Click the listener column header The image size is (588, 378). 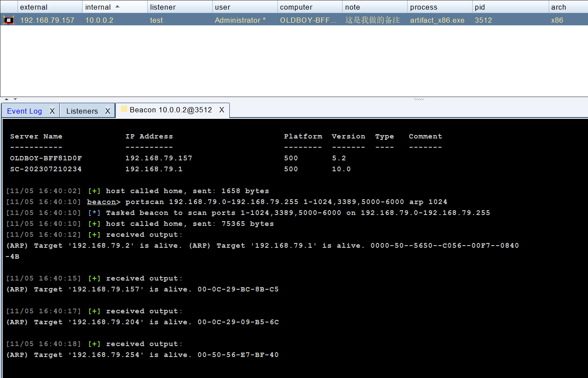[x=180, y=7]
